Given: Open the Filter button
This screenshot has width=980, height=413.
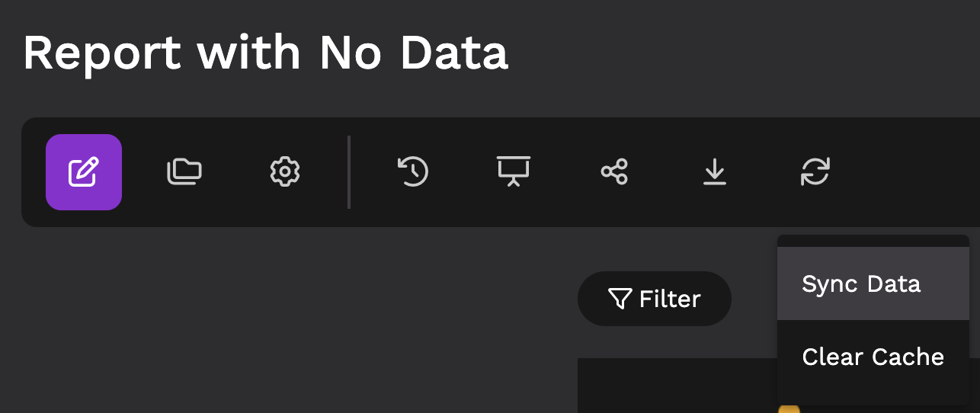Looking at the screenshot, I should [x=655, y=299].
